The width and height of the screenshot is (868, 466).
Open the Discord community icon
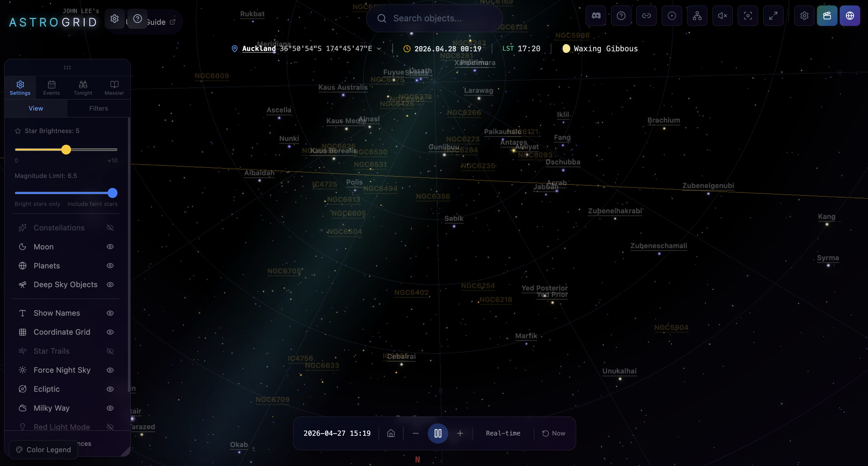pos(595,16)
